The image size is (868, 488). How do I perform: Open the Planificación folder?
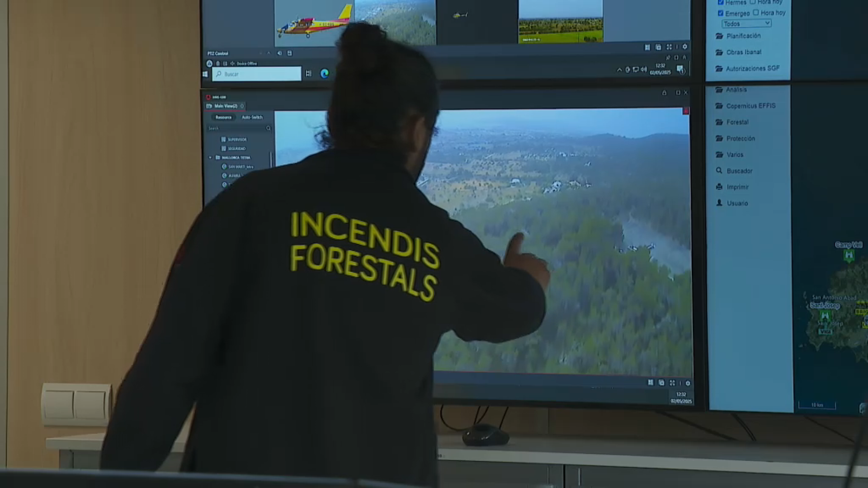pyautogui.click(x=738, y=36)
